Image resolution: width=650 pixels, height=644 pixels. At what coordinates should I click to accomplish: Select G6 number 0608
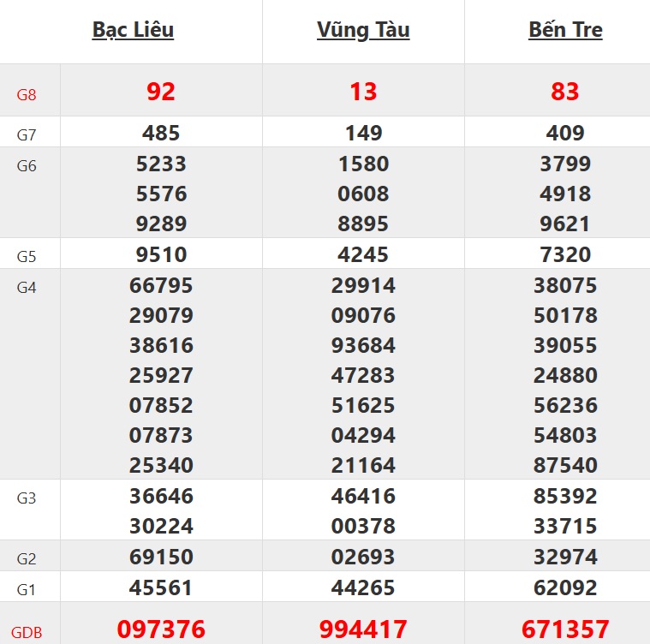(363, 194)
